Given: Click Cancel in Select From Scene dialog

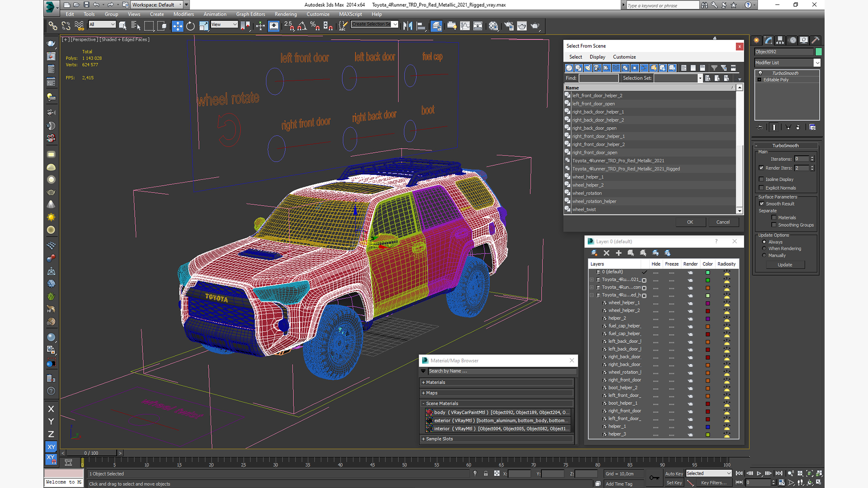Looking at the screenshot, I should coord(722,222).
